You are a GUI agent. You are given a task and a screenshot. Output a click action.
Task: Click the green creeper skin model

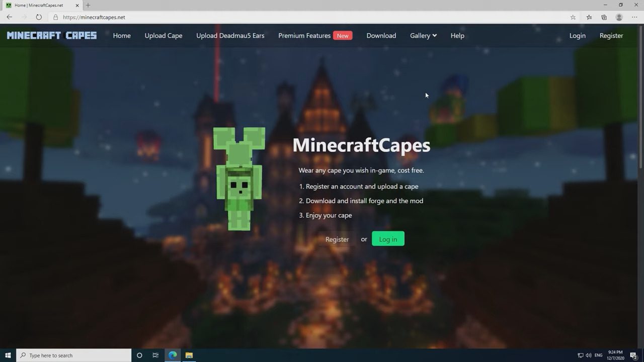pos(239,179)
